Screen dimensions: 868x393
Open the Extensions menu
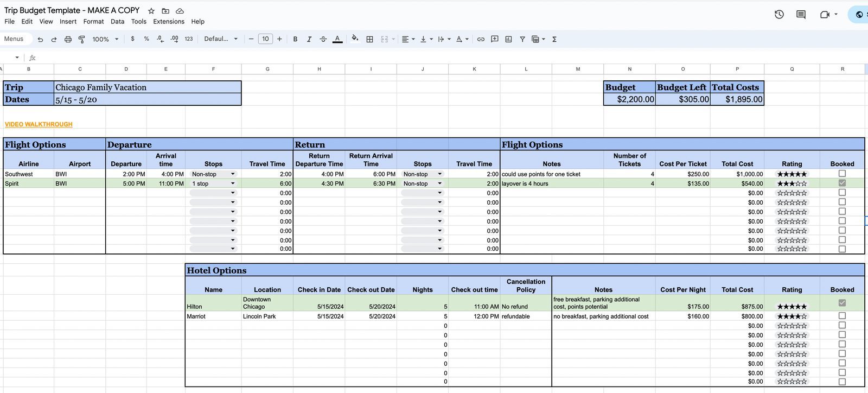pyautogui.click(x=169, y=22)
